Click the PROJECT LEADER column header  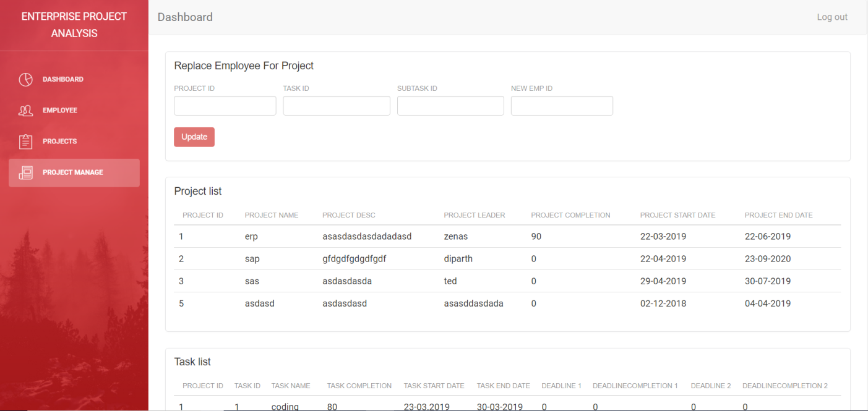(x=475, y=215)
